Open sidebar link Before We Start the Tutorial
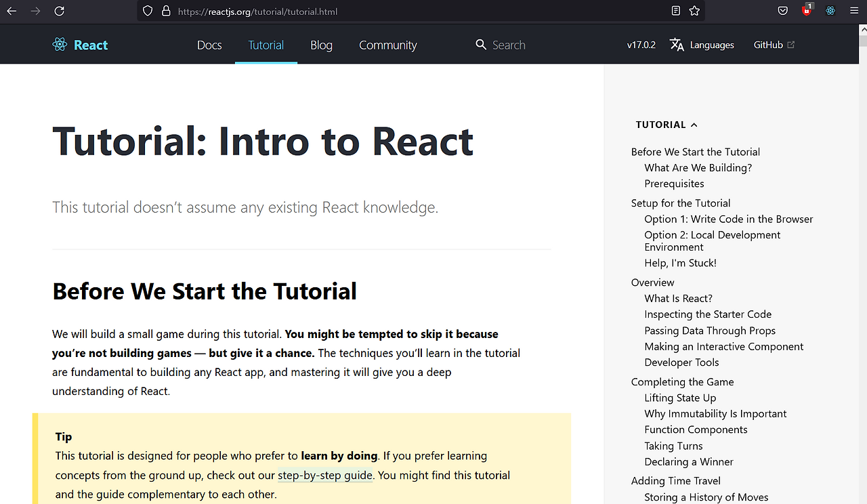This screenshot has height=504, width=867. [x=696, y=152]
